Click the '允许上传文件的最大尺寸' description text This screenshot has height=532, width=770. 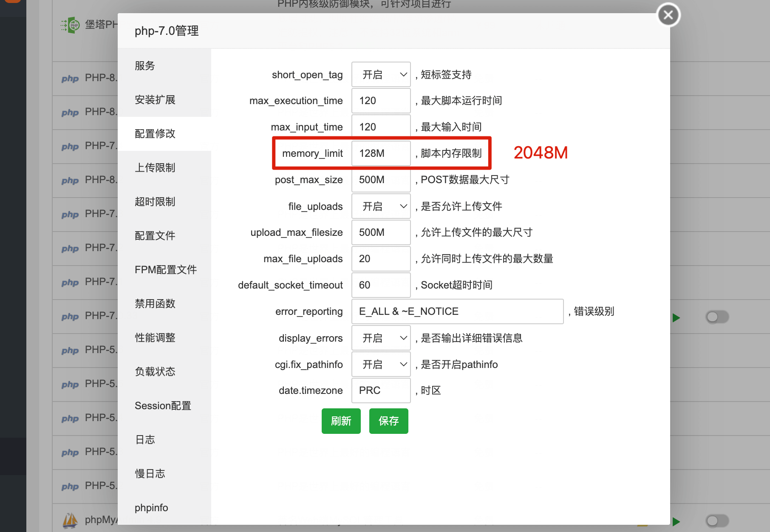[x=477, y=232]
